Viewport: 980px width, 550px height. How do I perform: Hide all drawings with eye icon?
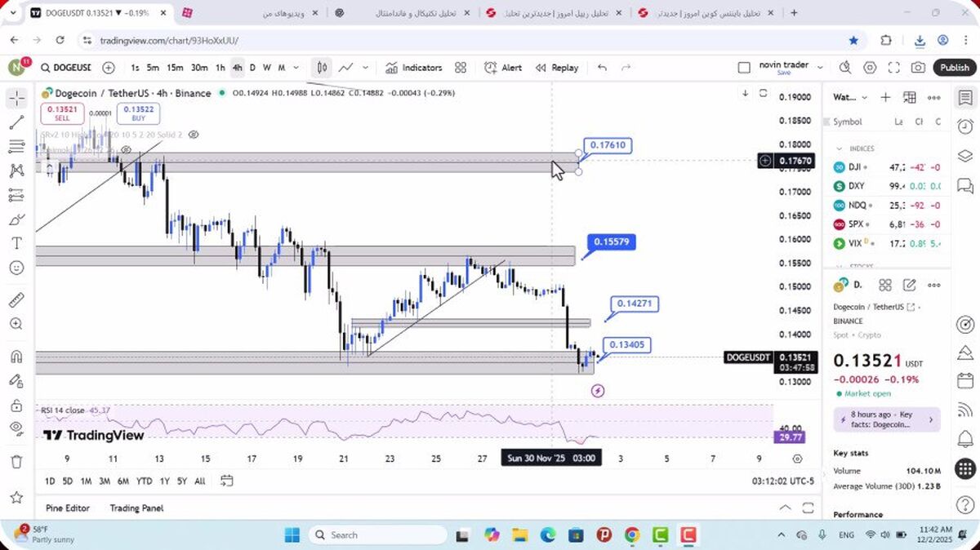(x=16, y=428)
